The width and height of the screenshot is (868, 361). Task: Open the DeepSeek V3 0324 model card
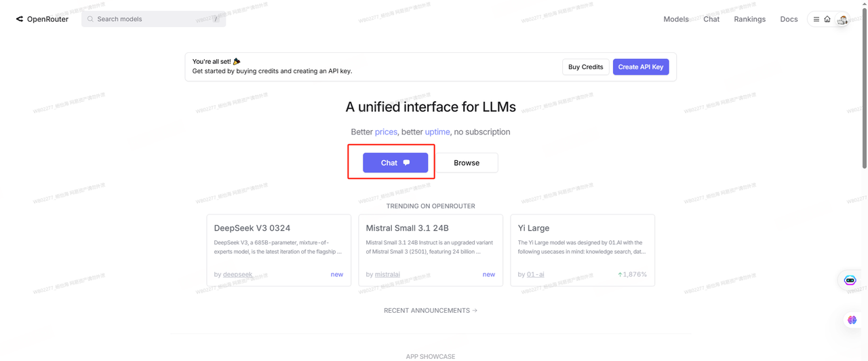tap(279, 250)
